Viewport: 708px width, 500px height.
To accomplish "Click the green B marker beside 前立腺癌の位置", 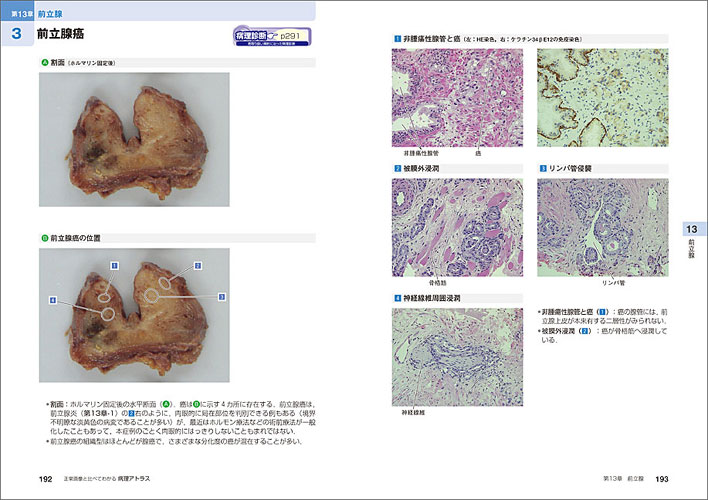I will click(43, 238).
